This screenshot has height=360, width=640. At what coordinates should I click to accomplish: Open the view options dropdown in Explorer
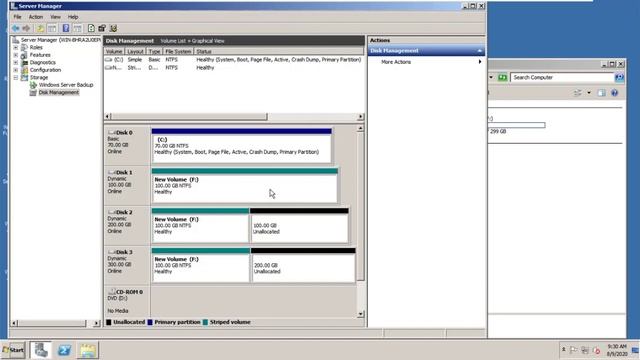pyautogui.click(x=589, y=93)
